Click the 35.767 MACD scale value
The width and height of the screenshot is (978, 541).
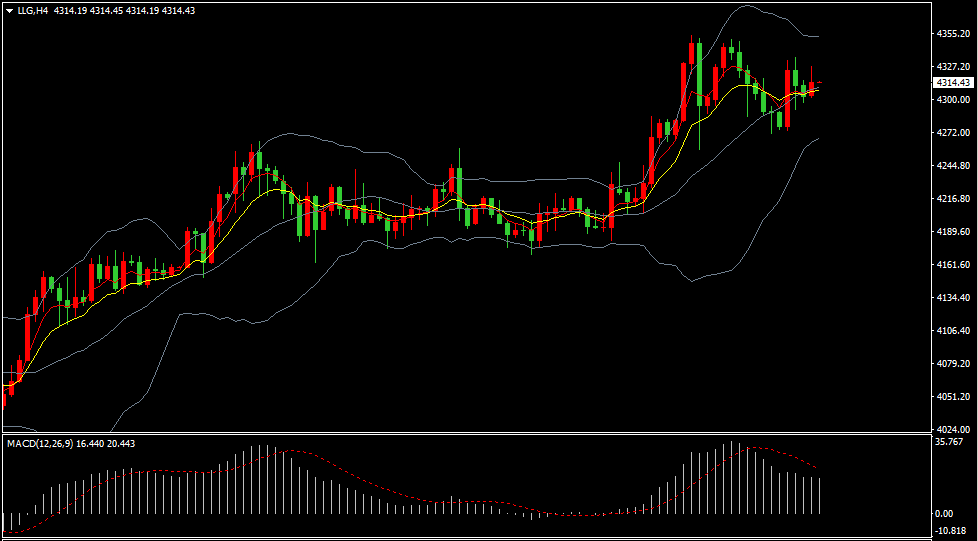tap(949, 441)
